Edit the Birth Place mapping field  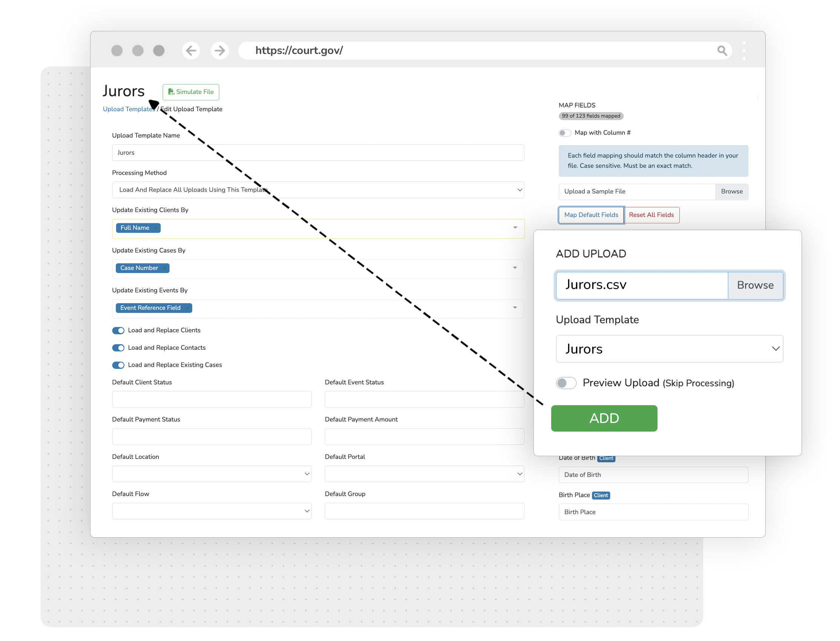point(653,512)
